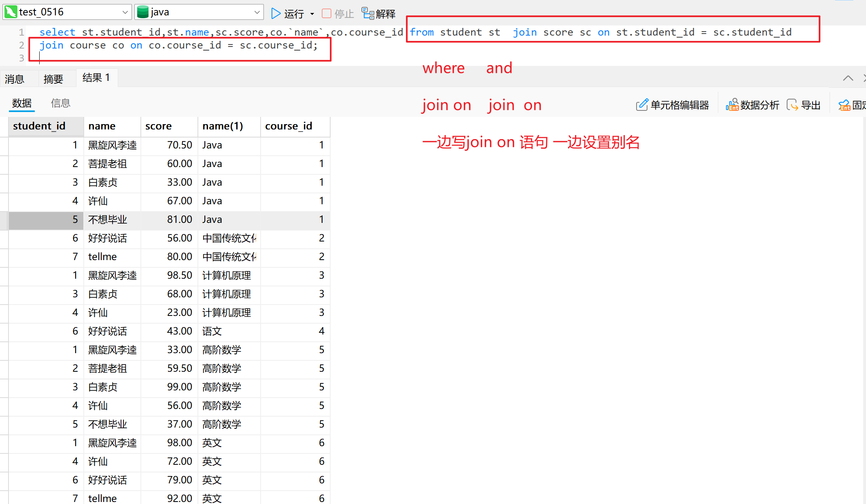866x504 pixels.
Task: Open the cell editor pencil icon
Action: (x=642, y=105)
